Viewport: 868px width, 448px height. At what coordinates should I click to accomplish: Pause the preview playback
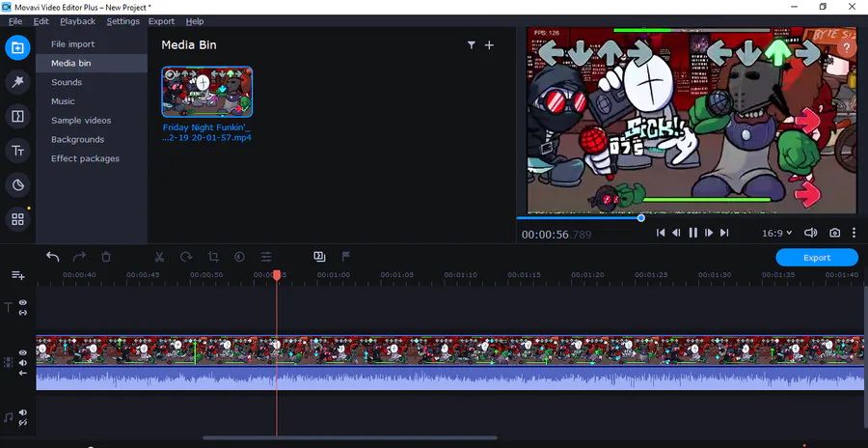[692, 233]
